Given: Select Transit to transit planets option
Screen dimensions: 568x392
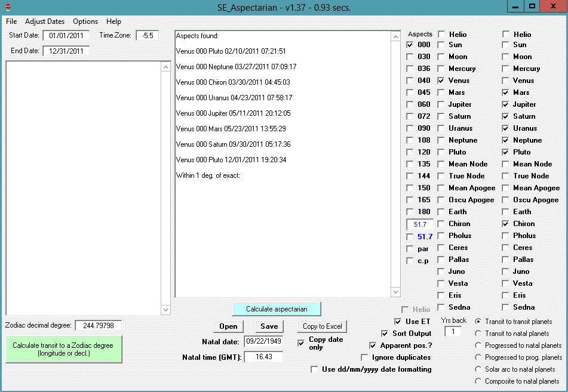Looking at the screenshot, I should [478, 322].
